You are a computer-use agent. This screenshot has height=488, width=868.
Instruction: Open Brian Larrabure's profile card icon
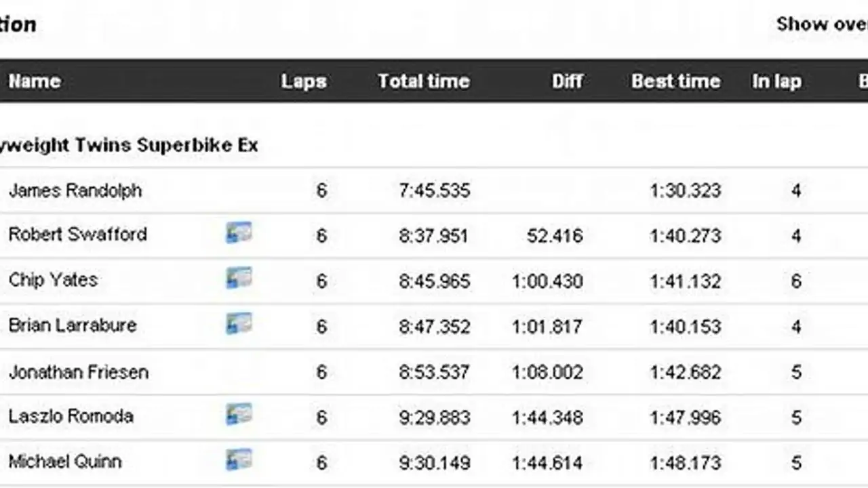(239, 323)
